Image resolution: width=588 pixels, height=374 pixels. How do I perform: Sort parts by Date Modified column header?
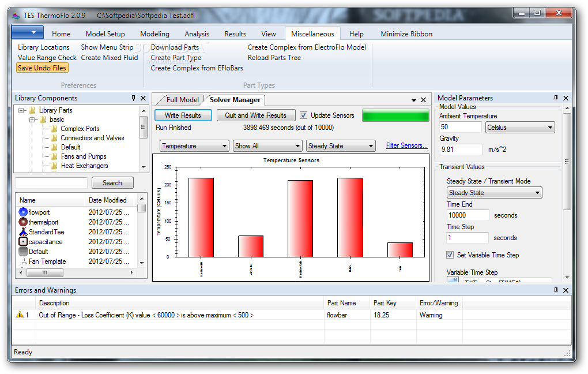pos(108,200)
